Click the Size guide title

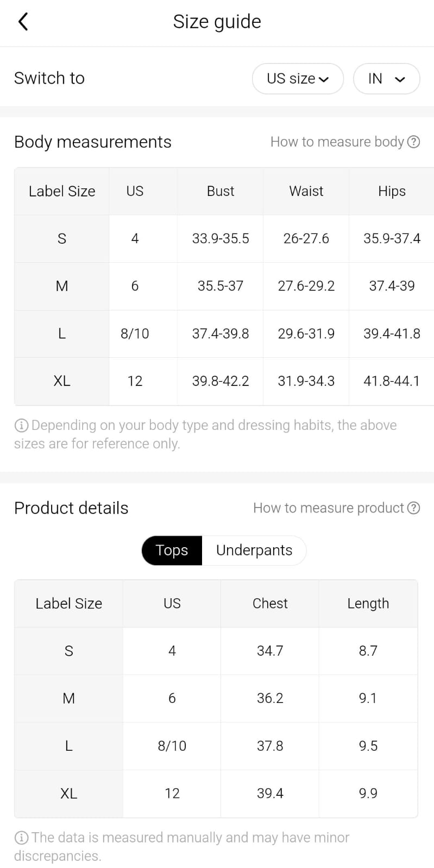tap(217, 22)
